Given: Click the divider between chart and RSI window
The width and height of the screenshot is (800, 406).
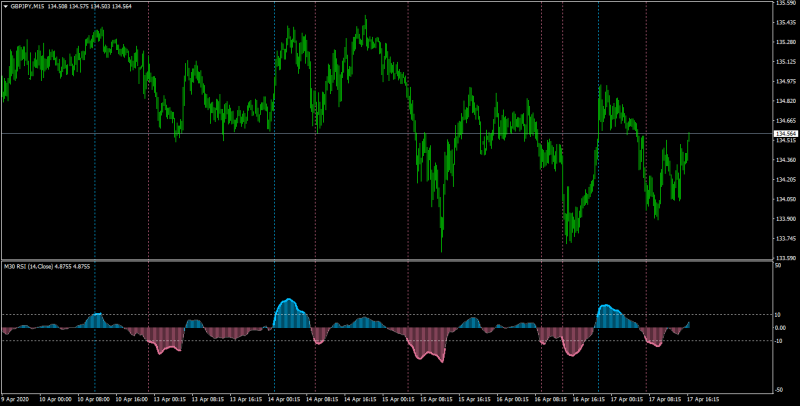Looking at the screenshot, I should tap(388, 261).
